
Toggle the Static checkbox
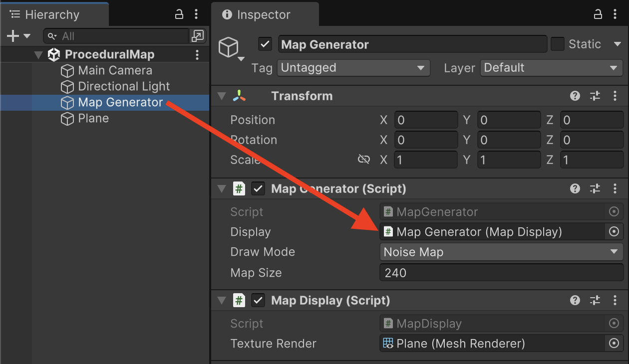point(557,44)
